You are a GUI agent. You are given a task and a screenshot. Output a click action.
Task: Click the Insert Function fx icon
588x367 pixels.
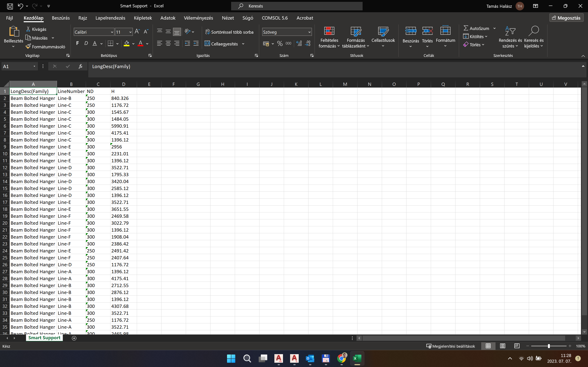pos(80,66)
